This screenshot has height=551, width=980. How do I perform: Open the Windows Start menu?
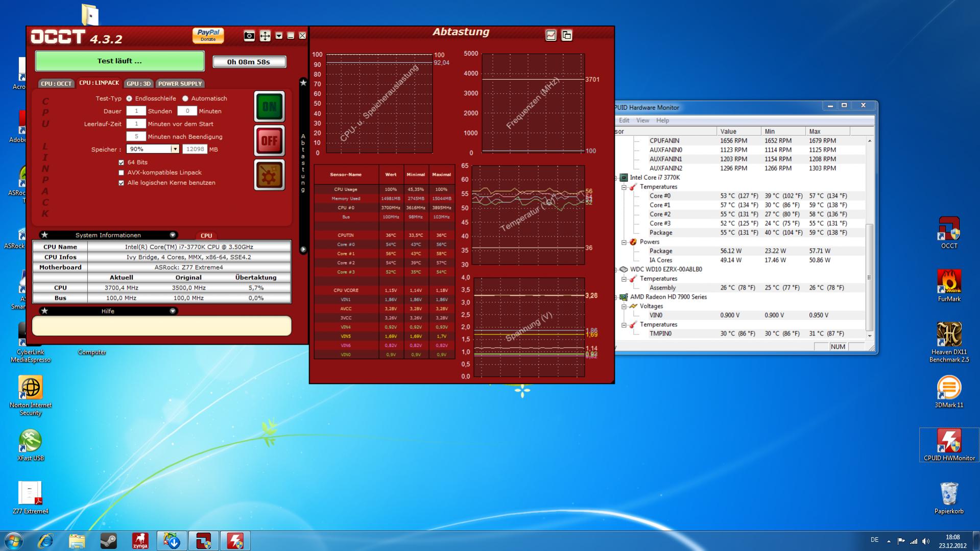pyautogui.click(x=13, y=541)
